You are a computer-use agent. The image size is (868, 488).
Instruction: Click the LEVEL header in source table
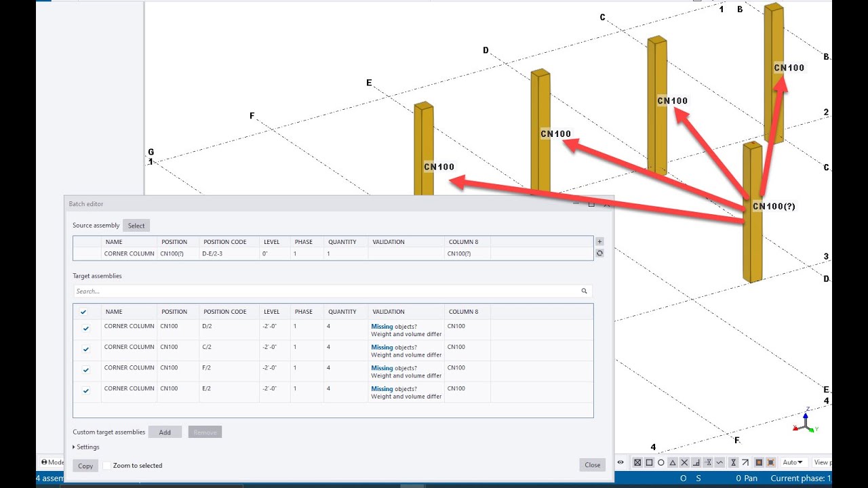(271, 242)
